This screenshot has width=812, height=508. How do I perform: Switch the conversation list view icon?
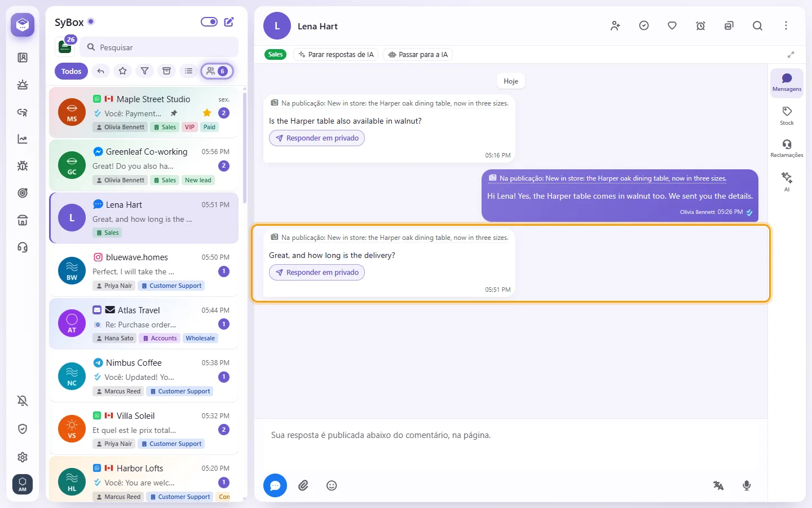(188, 71)
